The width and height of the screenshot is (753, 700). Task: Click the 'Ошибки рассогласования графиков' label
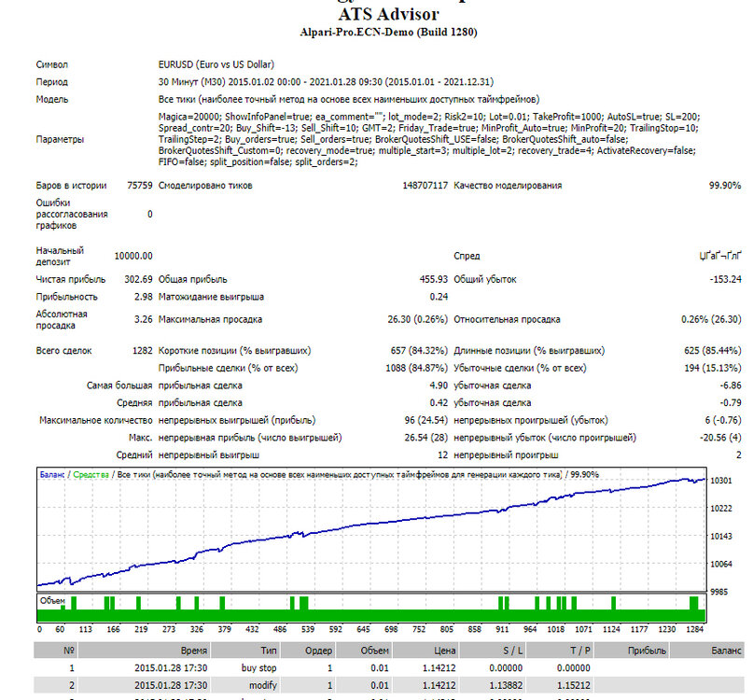coord(72,214)
